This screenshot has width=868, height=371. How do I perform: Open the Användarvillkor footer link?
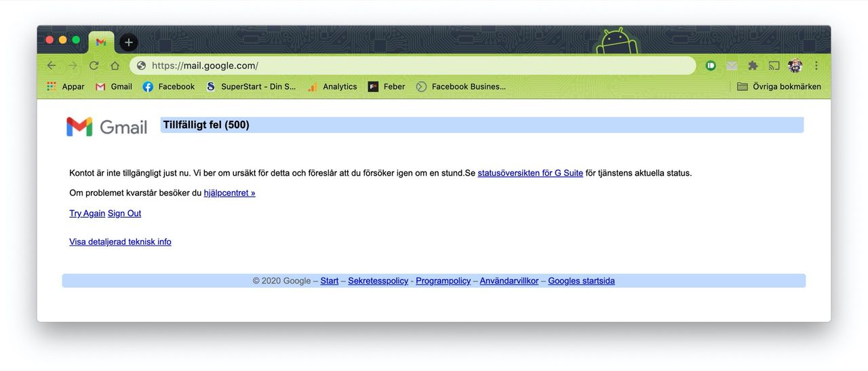coord(509,281)
